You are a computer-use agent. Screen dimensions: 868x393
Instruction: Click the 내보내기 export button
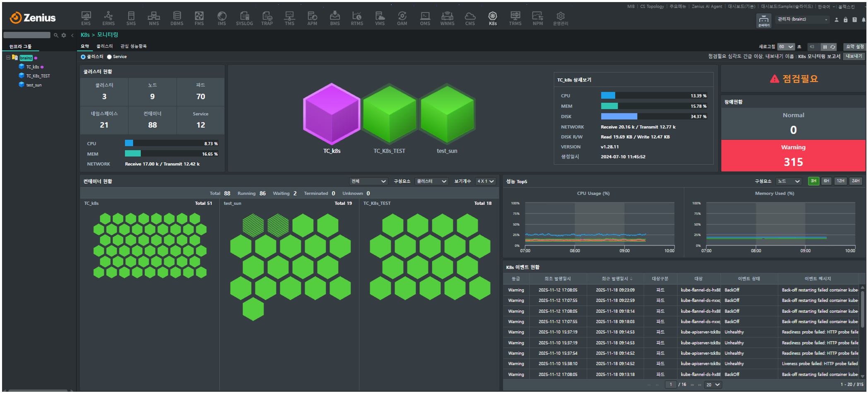pyautogui.click(x=854, y=57)
